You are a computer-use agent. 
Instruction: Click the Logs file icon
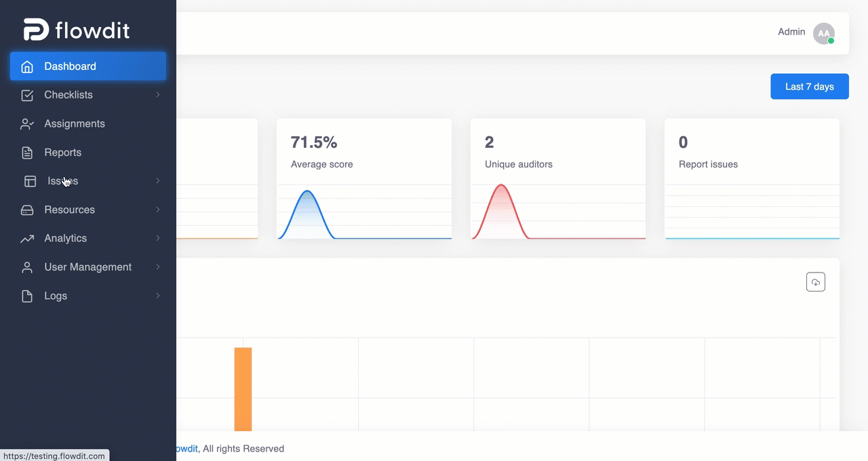pos(27,296)
